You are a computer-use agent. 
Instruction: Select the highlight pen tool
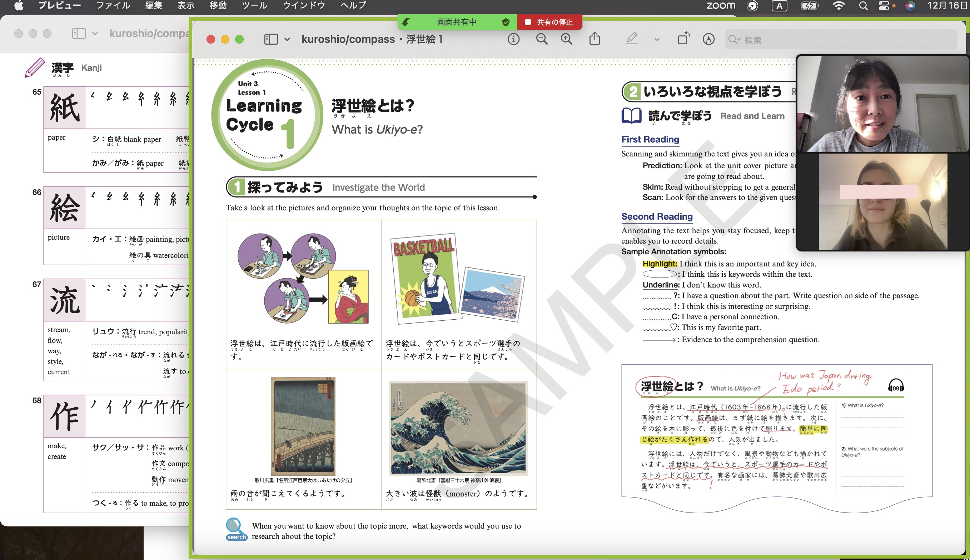click(x=632, y=39)
